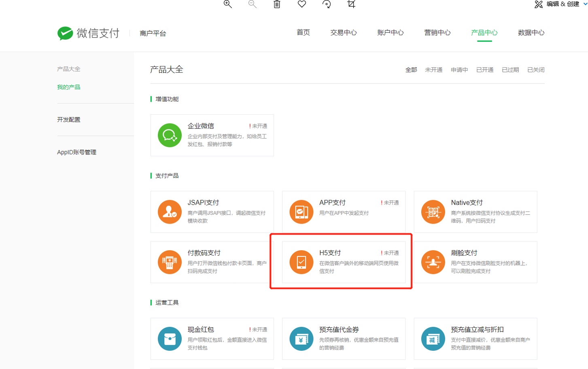Click the 运营工具 section heading

pos(167,302)
